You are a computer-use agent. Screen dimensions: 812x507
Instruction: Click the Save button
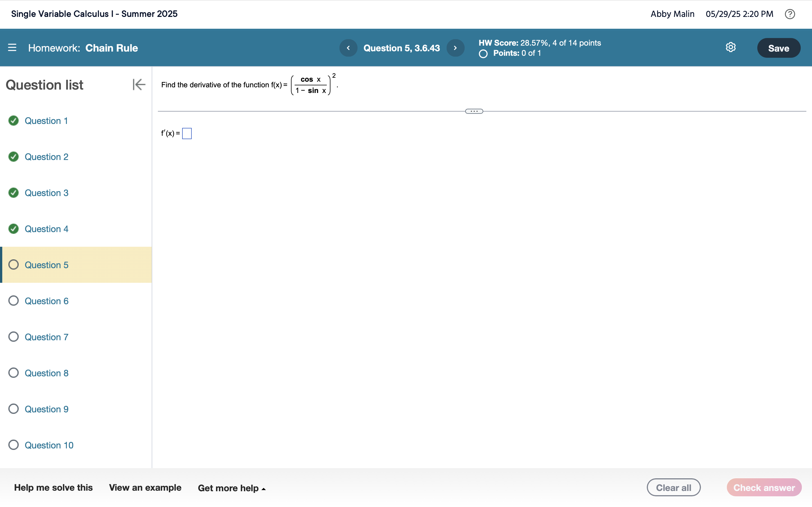point(778,48)
